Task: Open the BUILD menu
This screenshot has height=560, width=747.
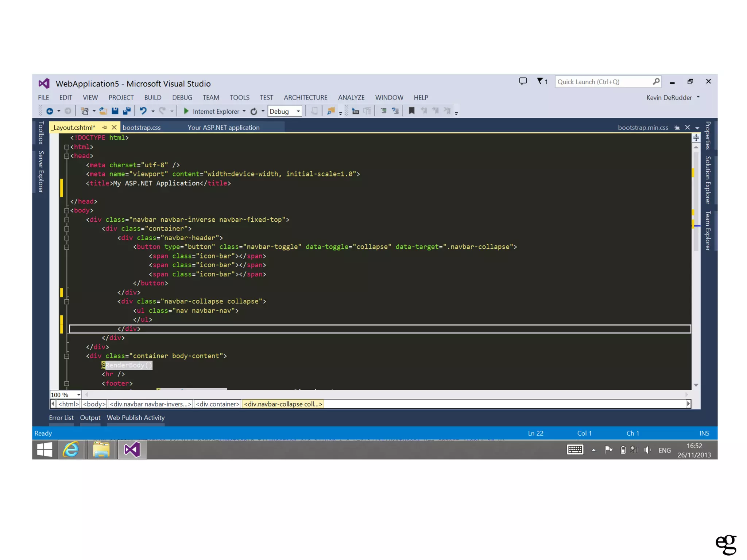Action: coord(152,97)
